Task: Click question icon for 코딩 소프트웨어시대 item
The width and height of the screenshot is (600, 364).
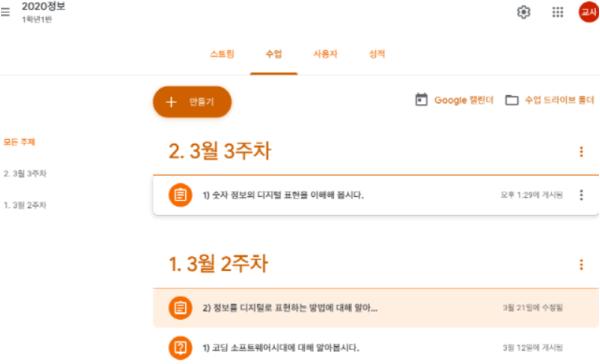Action: [180, 348]
